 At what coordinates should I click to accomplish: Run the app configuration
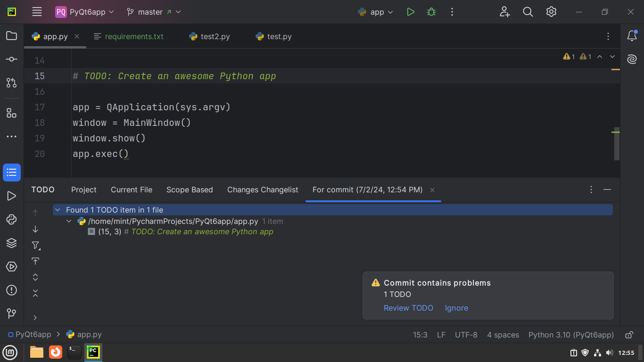tap(411, 12)
